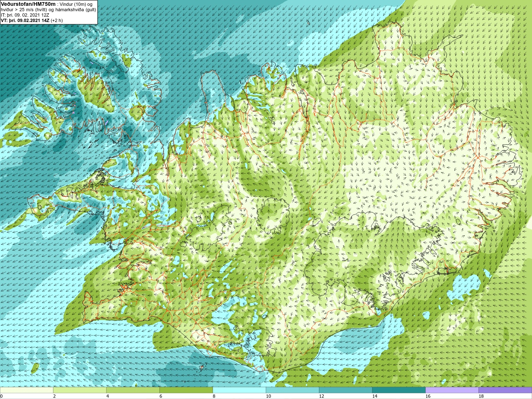
Task: Click the 0–2 m/s pale yellow legend swatch
Action: coord(27,390)
